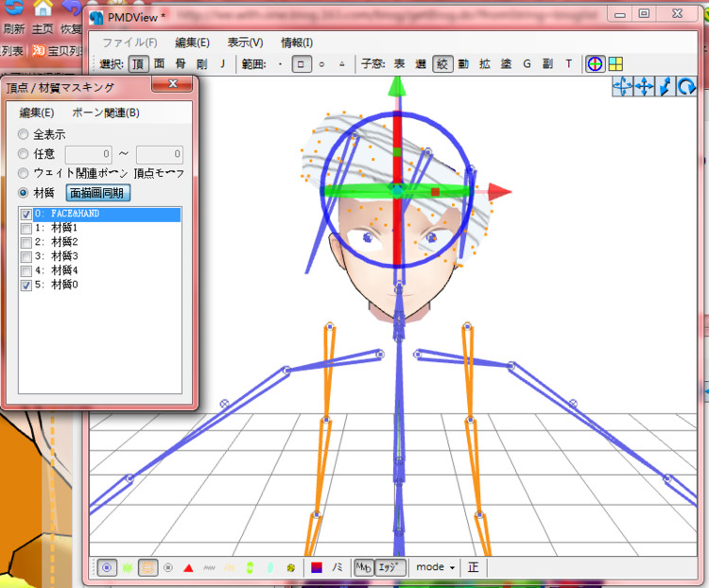Viewport: 709px width, 588px height.
Task: Open the ファイル(F) menu
Action: click(x=130, y=43)
